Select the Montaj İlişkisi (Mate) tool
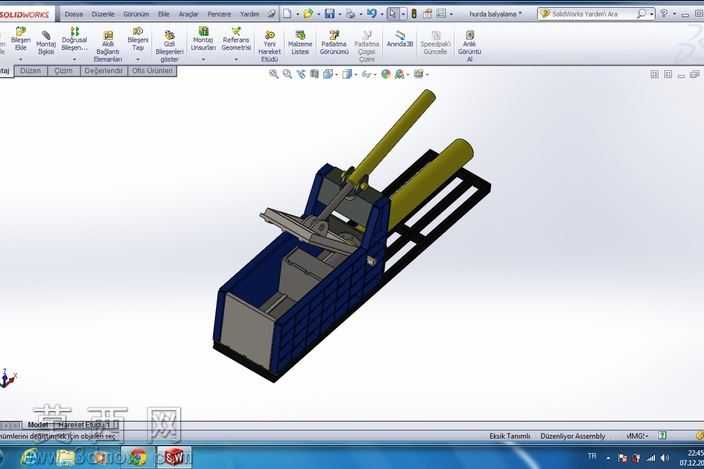704x469 pixels. point(46,43)
